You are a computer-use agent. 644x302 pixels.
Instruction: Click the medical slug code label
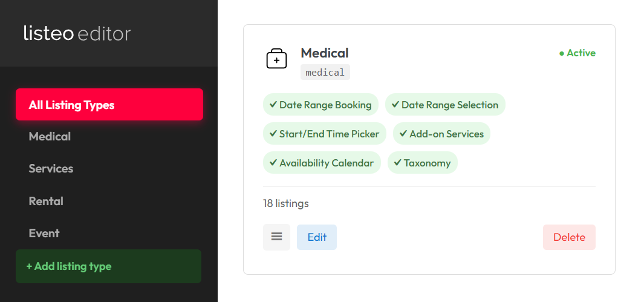(325, 73)
